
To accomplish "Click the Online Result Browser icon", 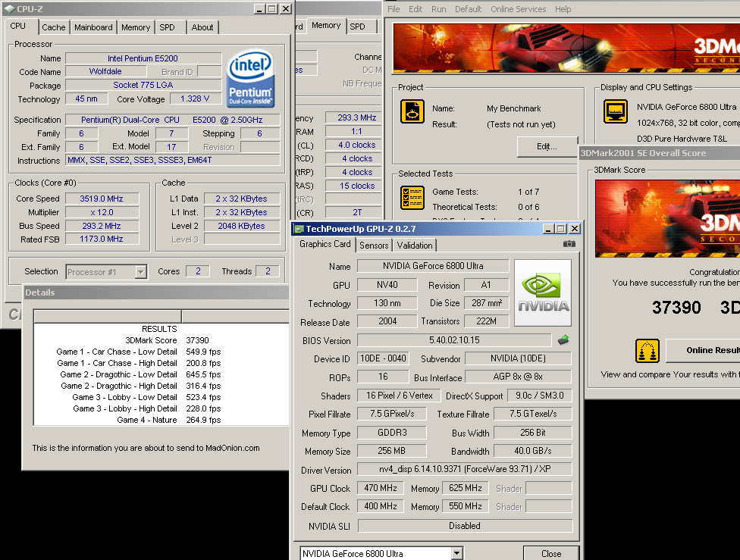I will pos(647,351).
